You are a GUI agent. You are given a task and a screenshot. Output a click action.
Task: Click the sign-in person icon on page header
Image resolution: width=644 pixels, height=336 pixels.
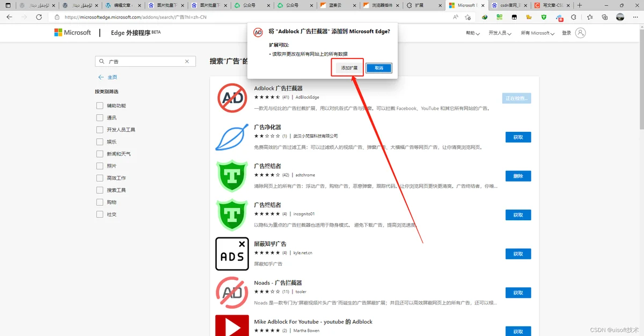click(x=580, y=33)
